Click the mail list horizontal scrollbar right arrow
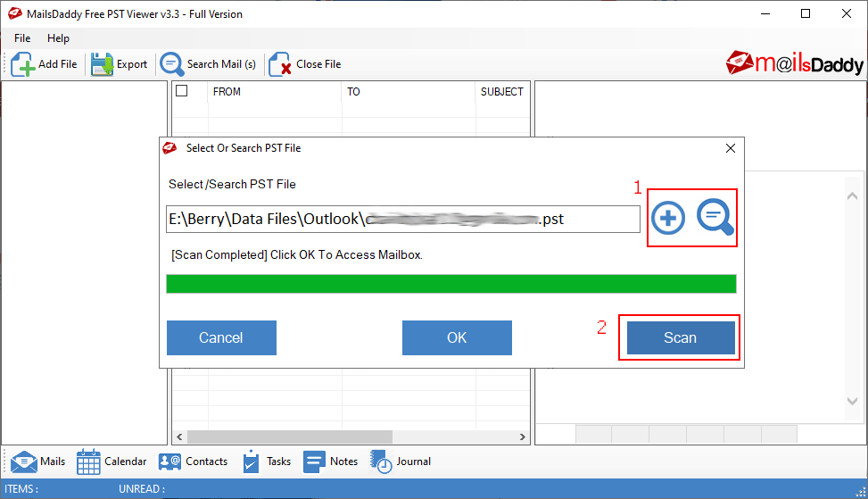 coord(522,437)
